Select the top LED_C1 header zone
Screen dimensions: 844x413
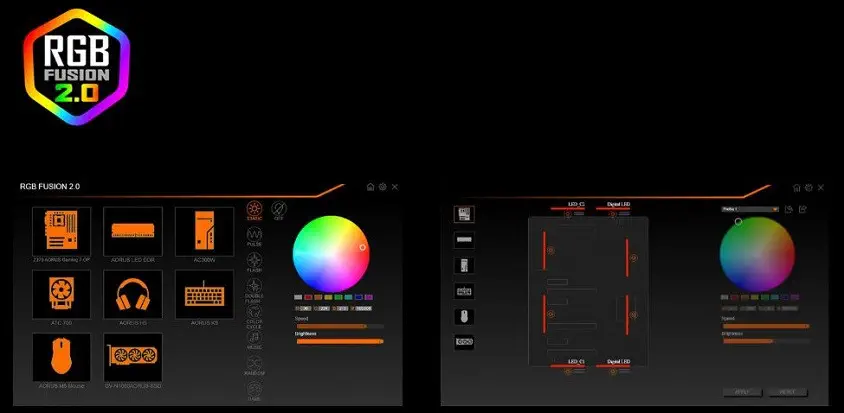point(568,209)
